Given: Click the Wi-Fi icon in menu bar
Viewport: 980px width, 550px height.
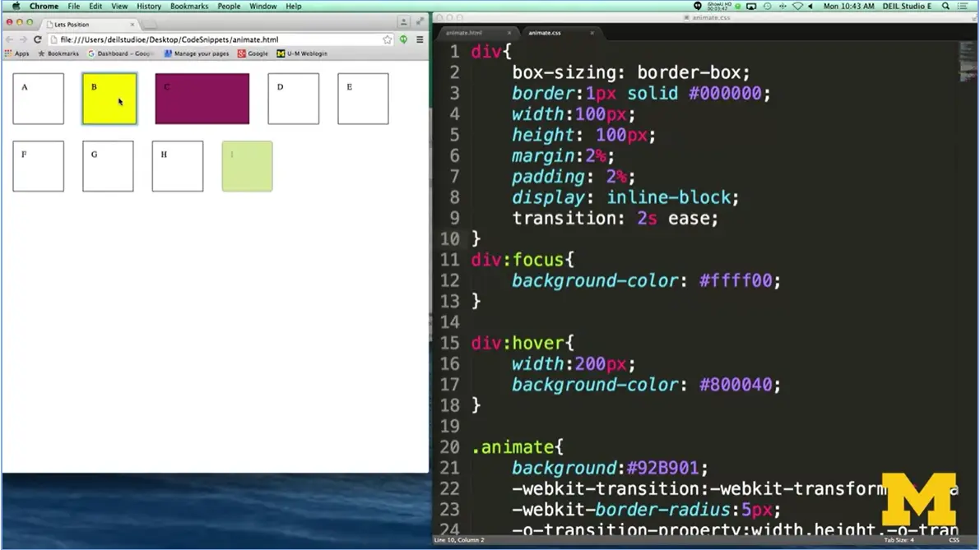Looking at the screenshot, I should [x=797, y=7].
